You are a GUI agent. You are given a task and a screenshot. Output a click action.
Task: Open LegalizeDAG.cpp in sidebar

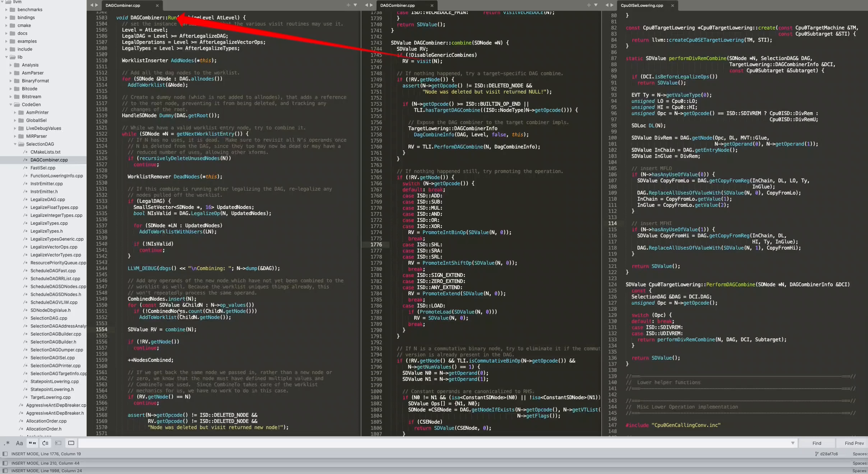pyautogui.click(x=47, y=199)
